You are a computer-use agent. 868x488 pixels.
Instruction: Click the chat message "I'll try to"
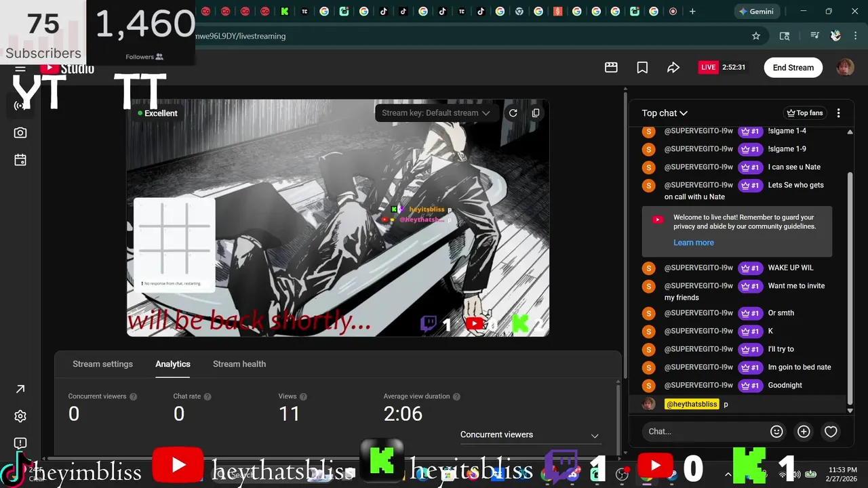(781, 349)
